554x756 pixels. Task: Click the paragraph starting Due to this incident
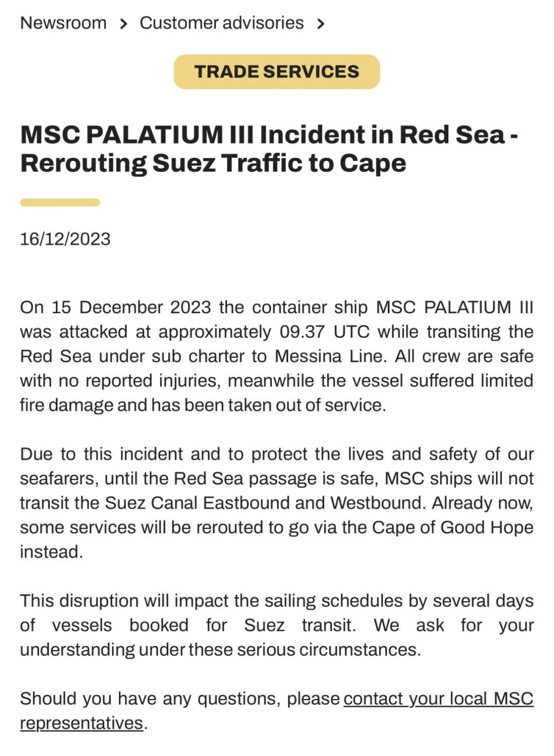(277, 503)
